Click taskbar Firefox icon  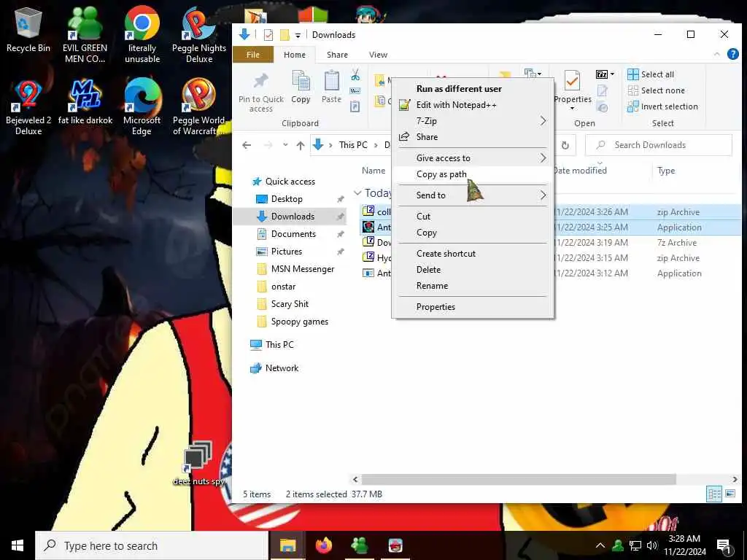[x=323, y=545]
